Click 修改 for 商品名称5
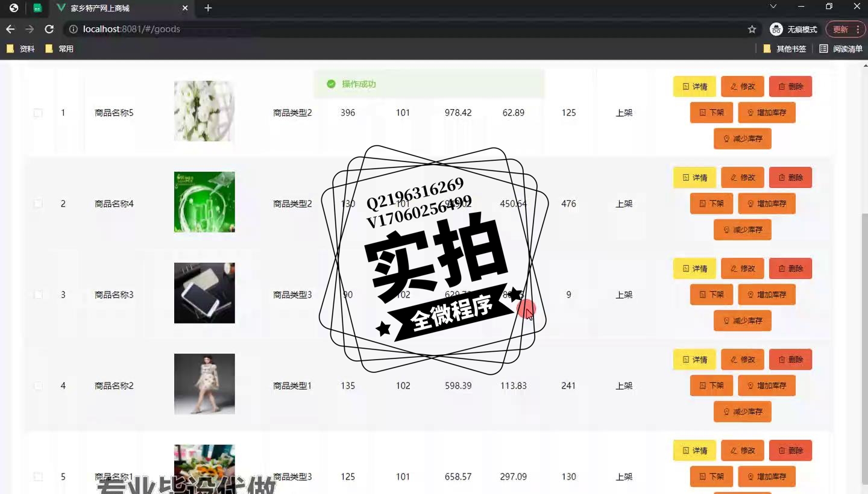868x494 pixels. coord(743,86)
